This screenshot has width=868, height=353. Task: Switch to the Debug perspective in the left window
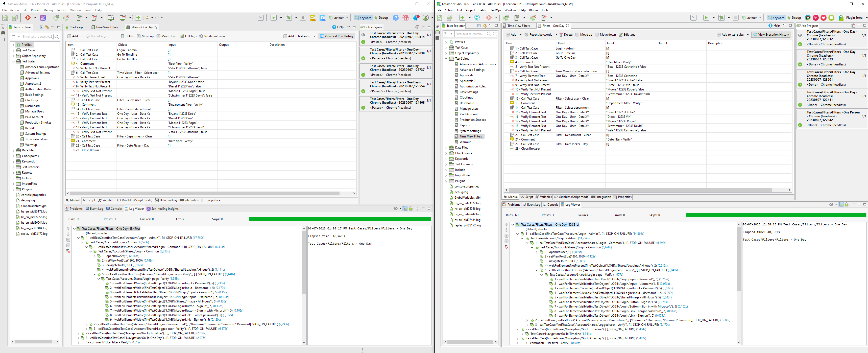click(x=381, y=18)
